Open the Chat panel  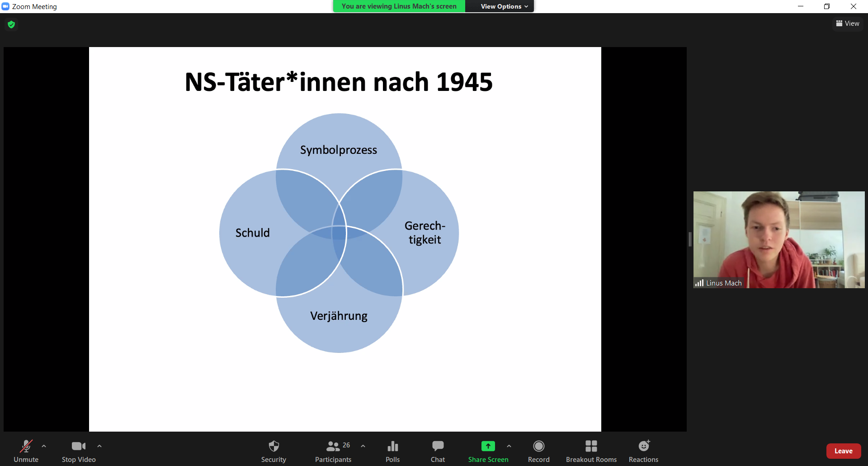(438, 451)
